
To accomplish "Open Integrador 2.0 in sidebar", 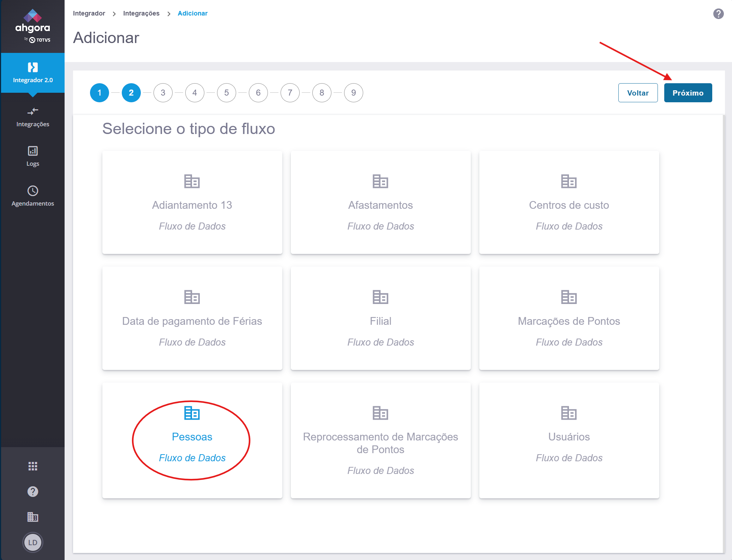I will point(33,73).
